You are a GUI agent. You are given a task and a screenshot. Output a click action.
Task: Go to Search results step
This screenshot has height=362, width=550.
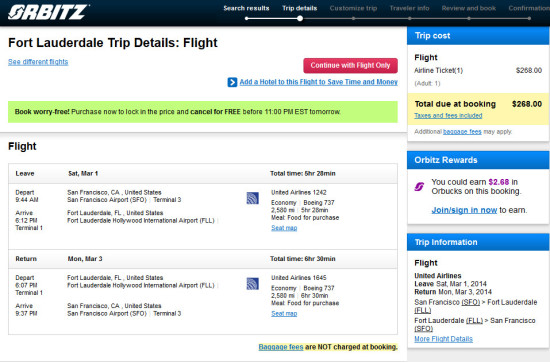point(246,8)
